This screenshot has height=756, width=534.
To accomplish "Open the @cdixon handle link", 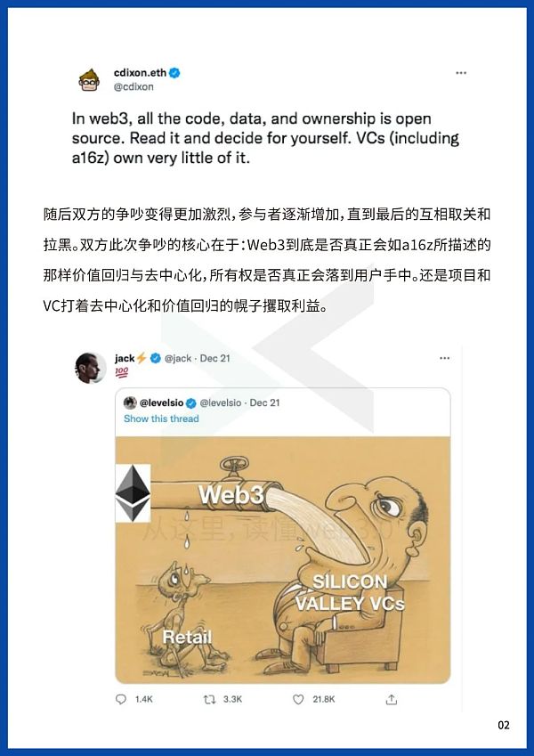I will 133,86.
